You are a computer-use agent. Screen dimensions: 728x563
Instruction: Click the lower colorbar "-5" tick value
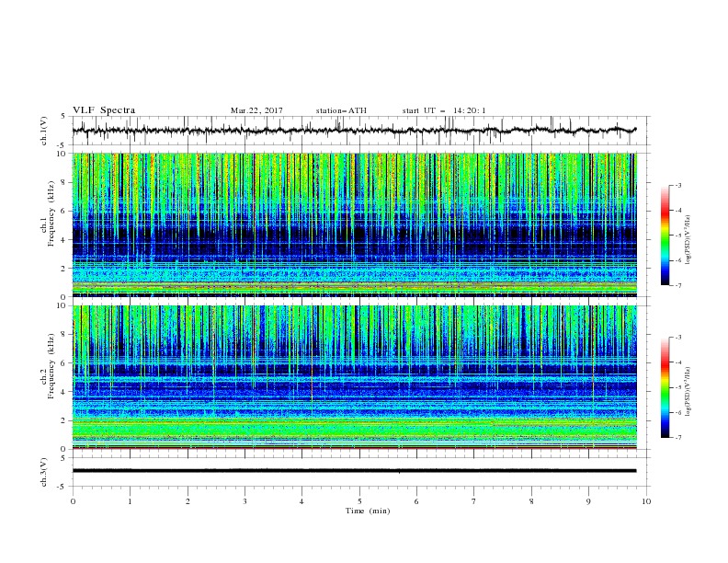(x=678, y=387)
